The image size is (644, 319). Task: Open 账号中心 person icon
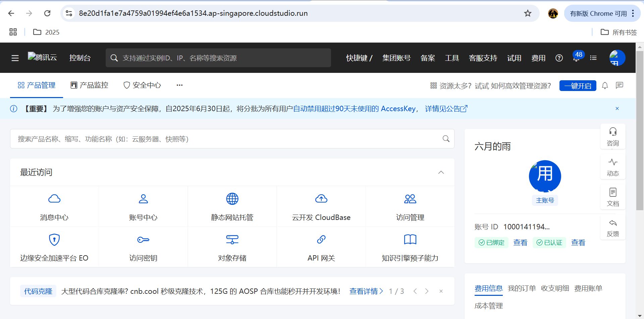(143, 199)
